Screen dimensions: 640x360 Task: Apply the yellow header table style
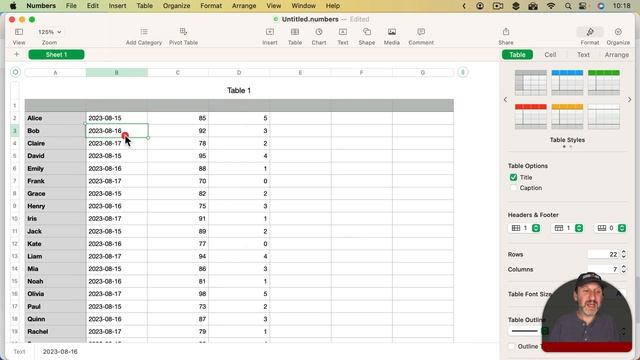click(567, 116)
